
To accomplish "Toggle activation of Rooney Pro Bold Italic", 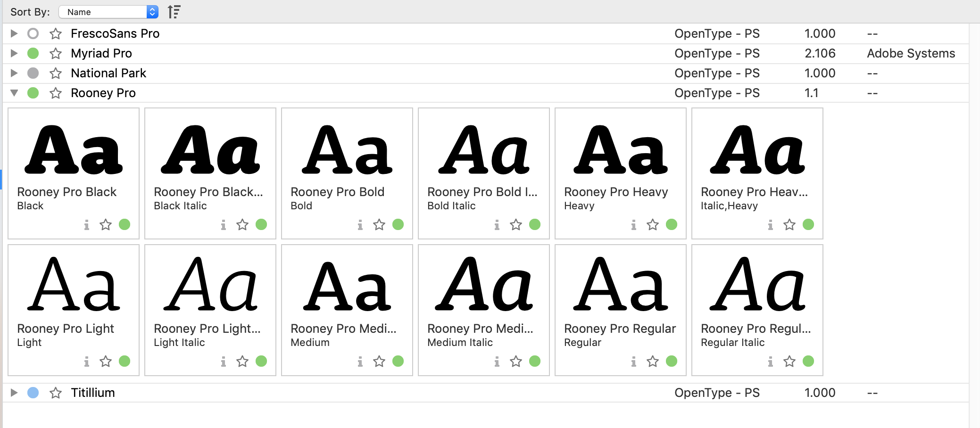I will point(534,225).
